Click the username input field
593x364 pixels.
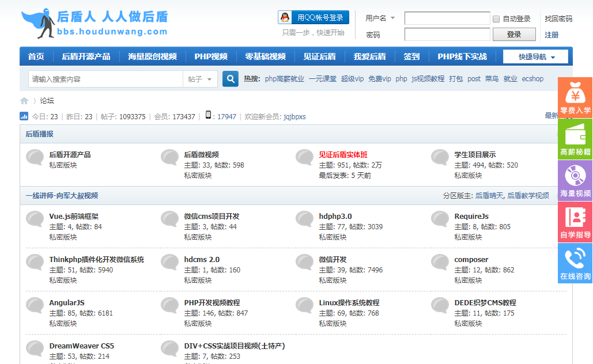coord(447,18)
